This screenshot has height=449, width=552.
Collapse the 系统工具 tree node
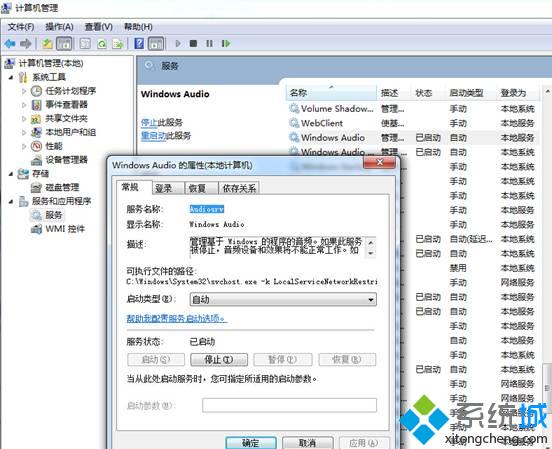click(11, 77)
